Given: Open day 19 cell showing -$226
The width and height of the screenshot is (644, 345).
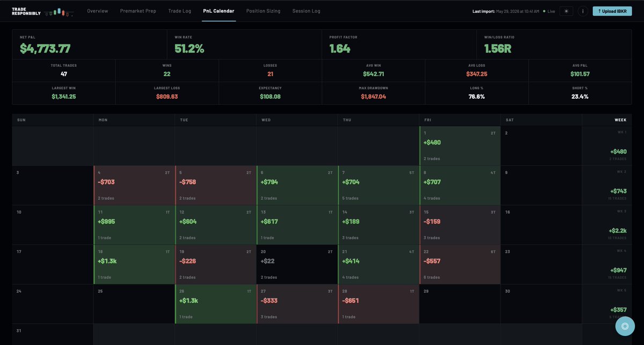Looking at the screenshot, I should click(x=216, y=265).
